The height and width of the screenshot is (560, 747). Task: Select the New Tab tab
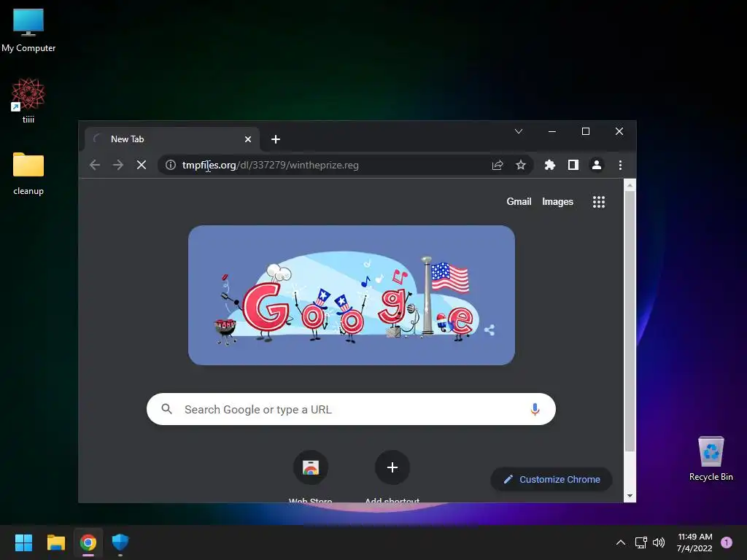tap(172, 139)
